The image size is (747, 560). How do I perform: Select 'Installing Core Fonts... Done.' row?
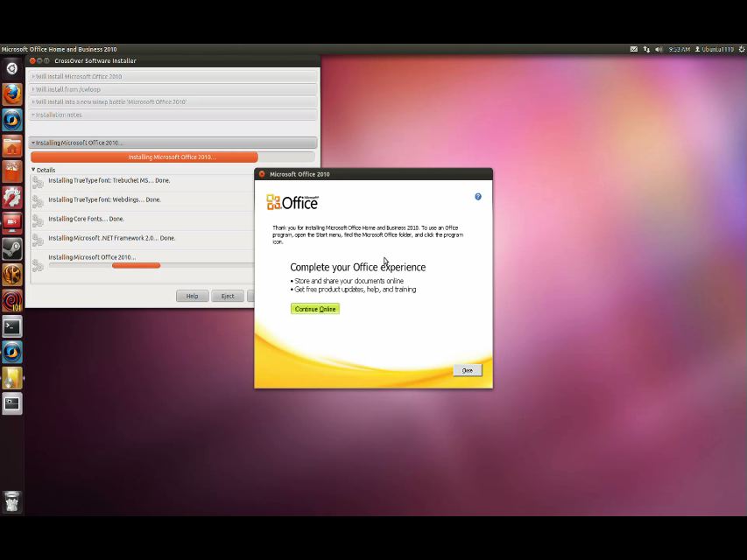pyautogui.click(x=143, y=220)
